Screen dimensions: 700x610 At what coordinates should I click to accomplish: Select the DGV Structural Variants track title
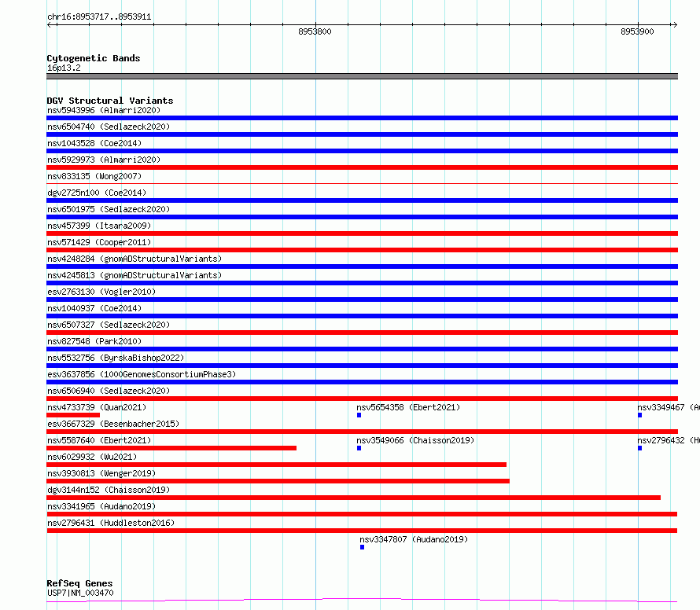point(110,101)
